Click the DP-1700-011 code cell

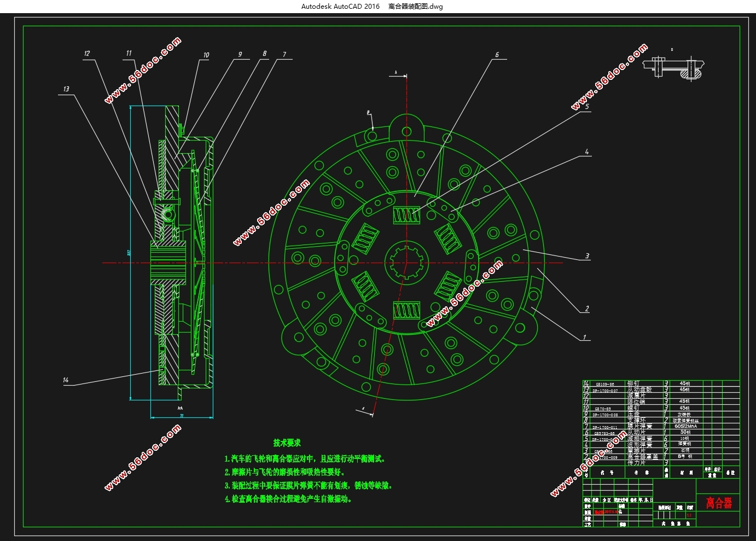coord(605,428)
